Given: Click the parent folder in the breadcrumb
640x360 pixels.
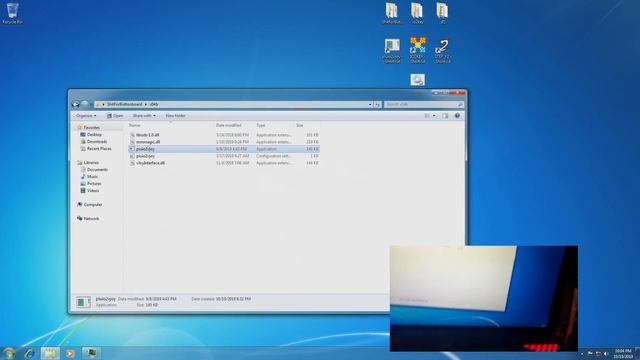Looking at the screenshot, I should (x=124, y=104).
